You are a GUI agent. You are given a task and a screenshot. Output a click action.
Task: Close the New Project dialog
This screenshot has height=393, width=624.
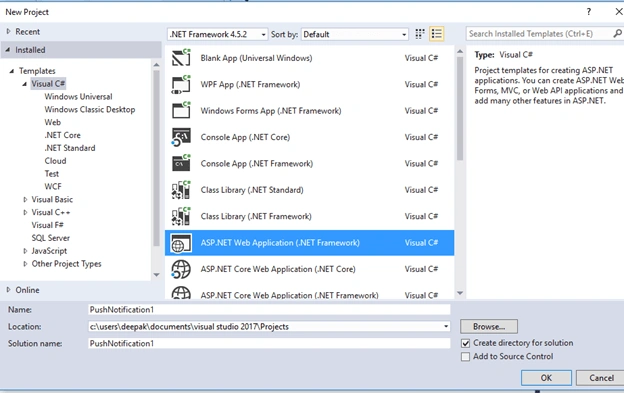point(619,12)
